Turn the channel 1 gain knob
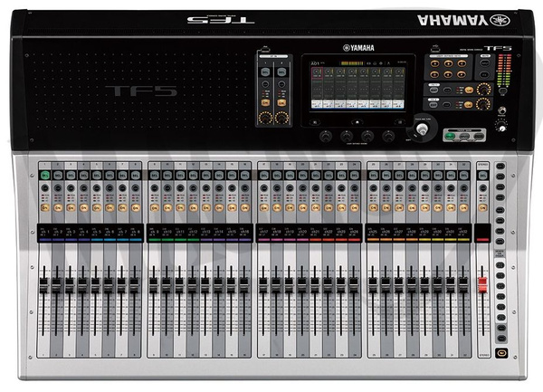This screenshot has height=392, width=543. coord(44,187)
